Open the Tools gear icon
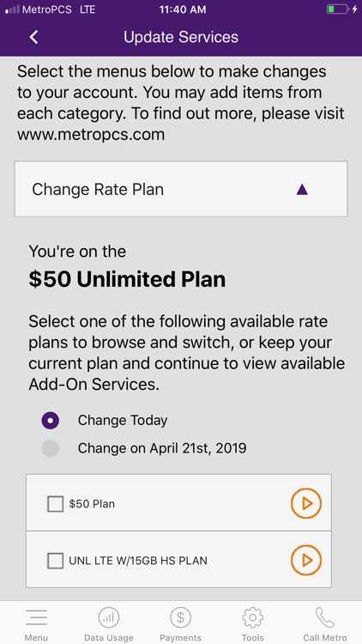Viewport: 362px width, 644px height. (253, 617)
